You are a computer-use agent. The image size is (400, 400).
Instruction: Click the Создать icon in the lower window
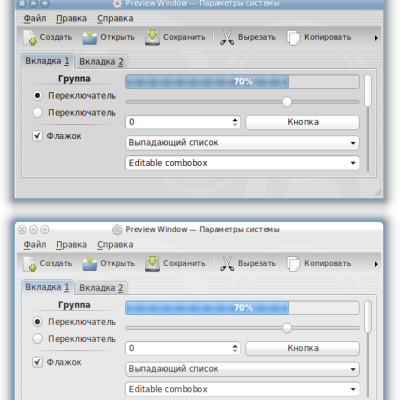click(x=30, y=264)
